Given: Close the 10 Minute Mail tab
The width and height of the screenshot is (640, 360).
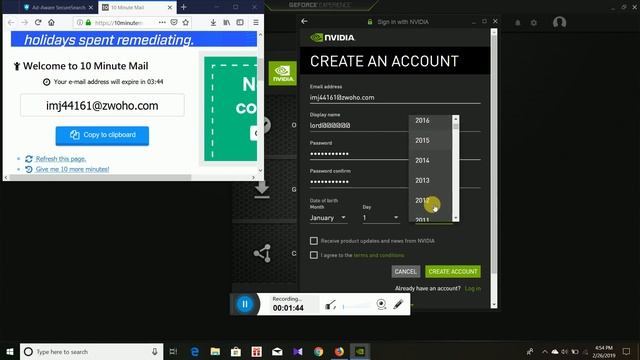Looking at the screenshot, I should [x=170, y=7].
